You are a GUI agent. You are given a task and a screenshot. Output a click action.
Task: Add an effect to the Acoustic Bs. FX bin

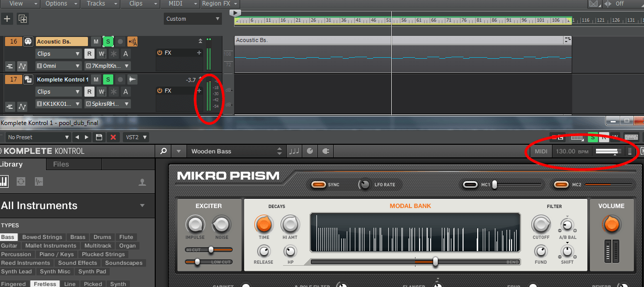click(199, 53)
